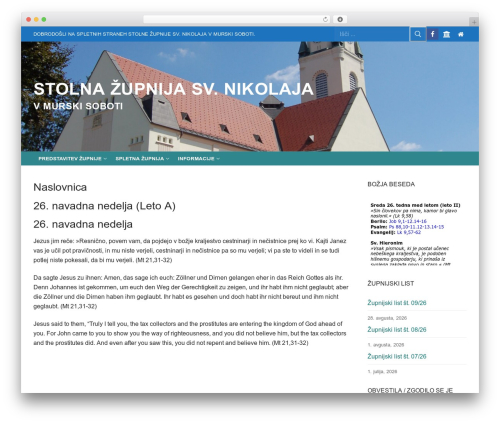Click the institution building icon
The width and height of the screenshot is (500, 423).
pyautogui.click(x=446, y=34)
